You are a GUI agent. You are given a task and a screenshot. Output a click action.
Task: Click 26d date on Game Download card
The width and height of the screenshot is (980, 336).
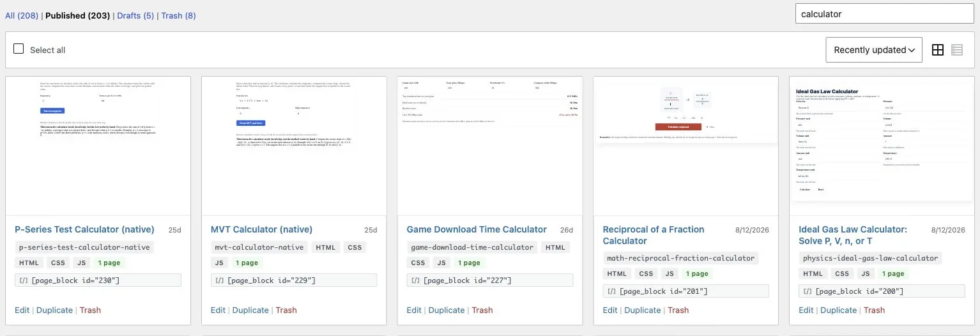click(567, 230)
